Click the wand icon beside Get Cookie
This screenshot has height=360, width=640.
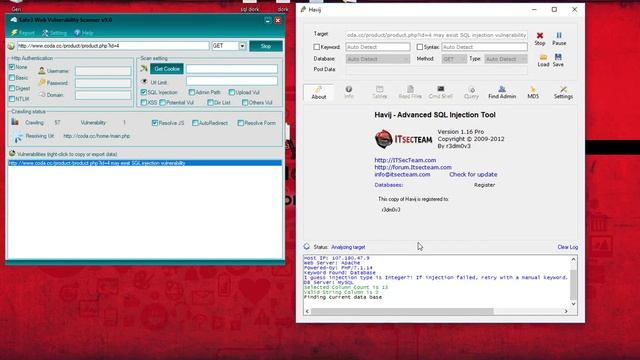pyautogui.click(x=144, y=68)
